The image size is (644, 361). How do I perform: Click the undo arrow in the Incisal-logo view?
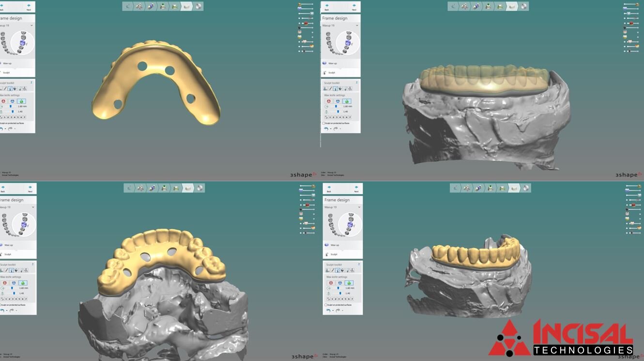[x=328, y=311]
